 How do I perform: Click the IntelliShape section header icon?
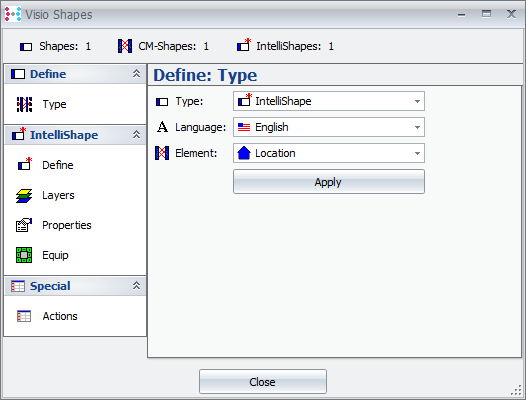(19, 134)
